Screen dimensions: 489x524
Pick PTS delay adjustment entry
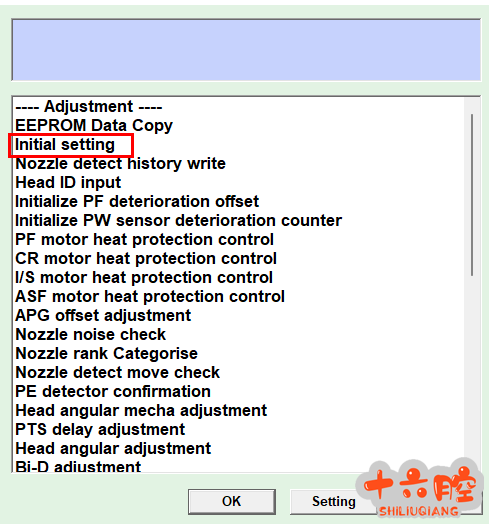click(x=100, y=430)
